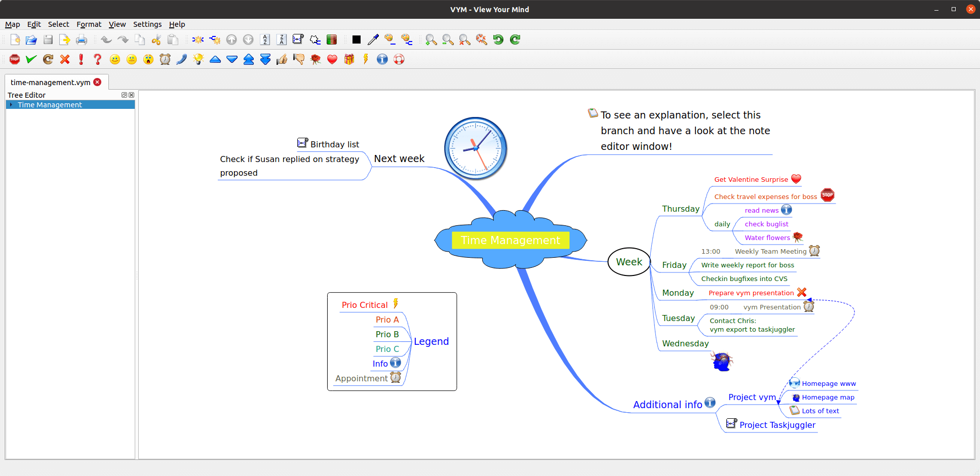Sort children A to Z

point(265,39)
